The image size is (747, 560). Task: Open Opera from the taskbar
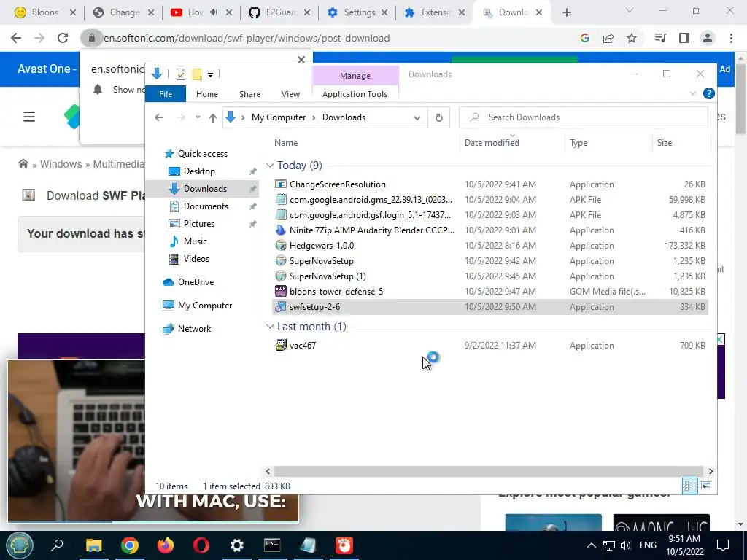(201, 545)
